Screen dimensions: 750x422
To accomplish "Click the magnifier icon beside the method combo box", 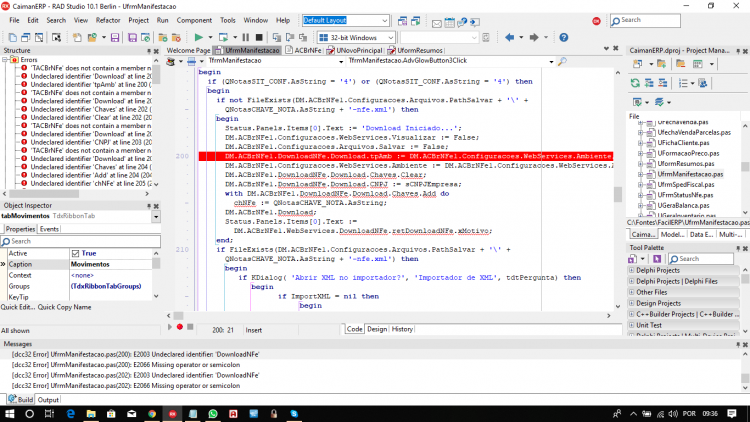I will click(562, 61).
